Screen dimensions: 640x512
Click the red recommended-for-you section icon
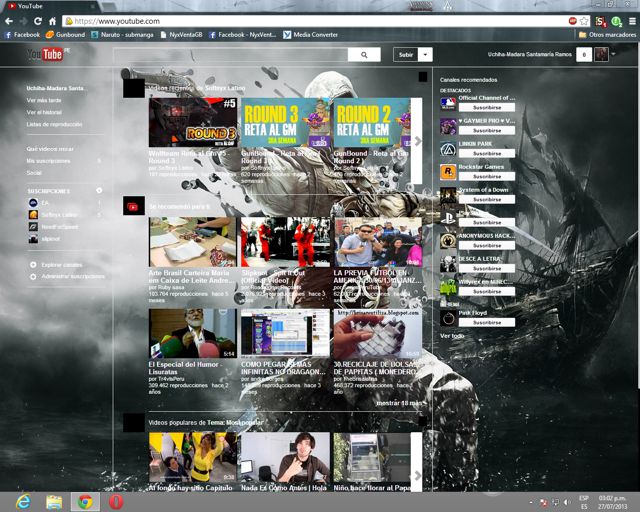point(133,207)
